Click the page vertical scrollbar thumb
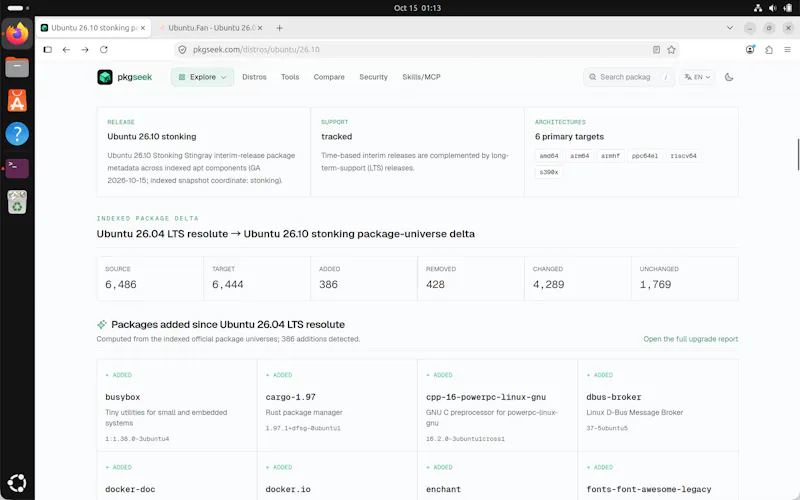This screenshot has width=800, height=500. pos(798,154)
